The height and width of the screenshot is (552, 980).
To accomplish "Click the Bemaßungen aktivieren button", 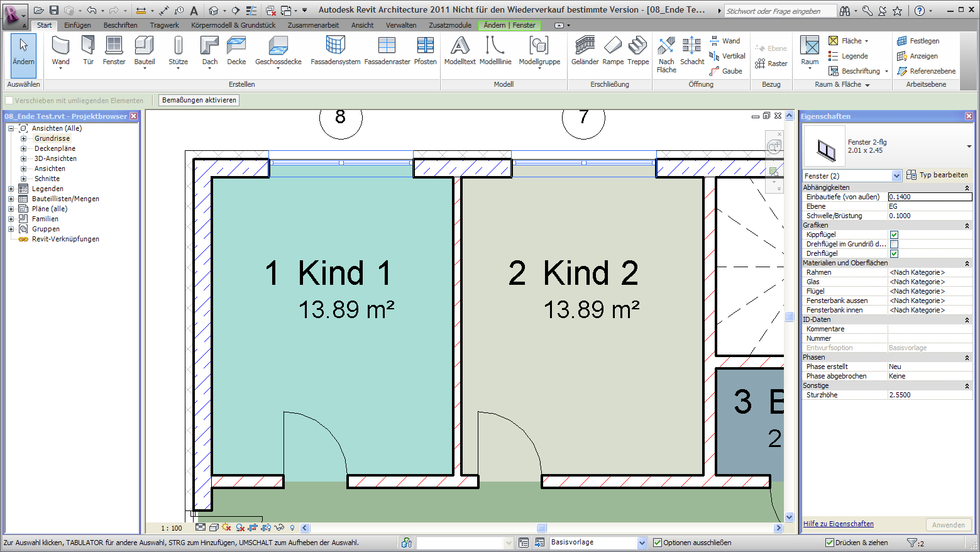I will click(x=199, y=99).
